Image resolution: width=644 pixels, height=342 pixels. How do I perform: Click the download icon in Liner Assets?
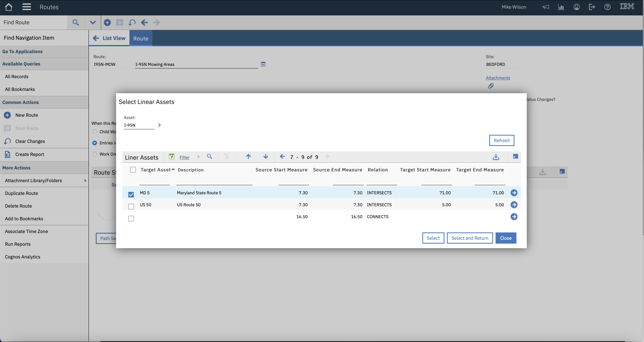coord(496,157)
